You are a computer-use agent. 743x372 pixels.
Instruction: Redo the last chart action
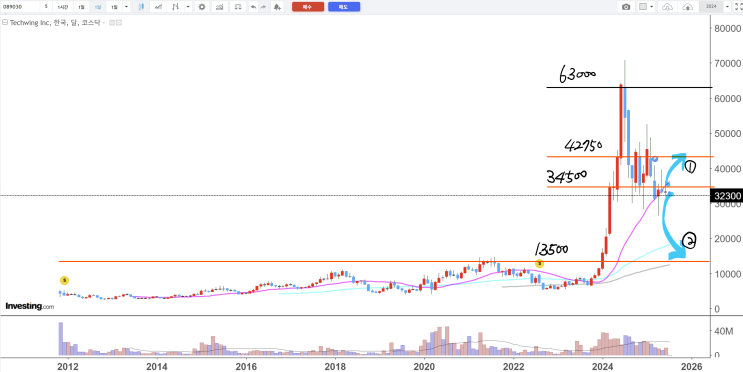(263, 7)
